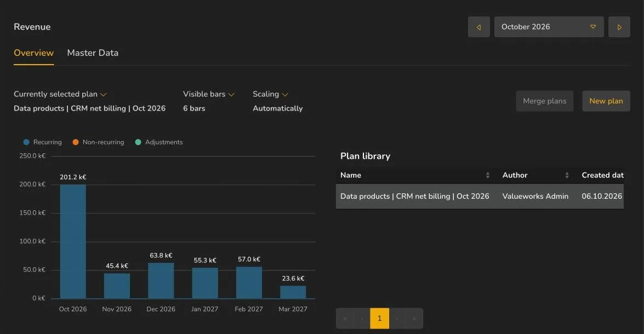Click the Nov 2026 revenue bar
Image resolution: width=644 pixels, height=334 pixels.
tap(117, 286)
